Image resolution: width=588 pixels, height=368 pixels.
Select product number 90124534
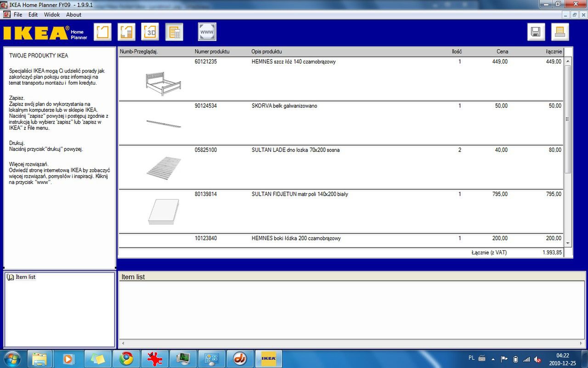click(206, 106)
